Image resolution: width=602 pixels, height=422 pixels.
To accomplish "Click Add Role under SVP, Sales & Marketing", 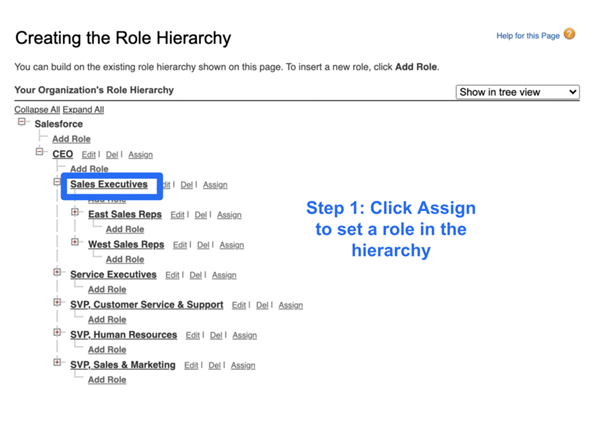I will point(107,380).
